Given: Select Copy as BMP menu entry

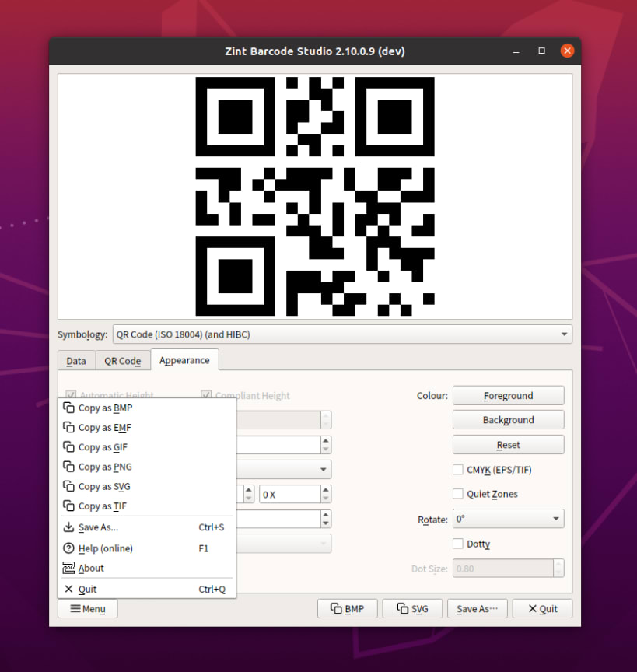Looking at the screenshot, I should point(147,408).
